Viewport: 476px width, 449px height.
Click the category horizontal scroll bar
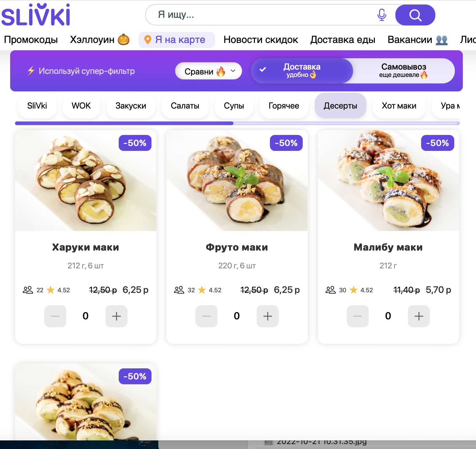pyautogui.click(x=237, y=123)
